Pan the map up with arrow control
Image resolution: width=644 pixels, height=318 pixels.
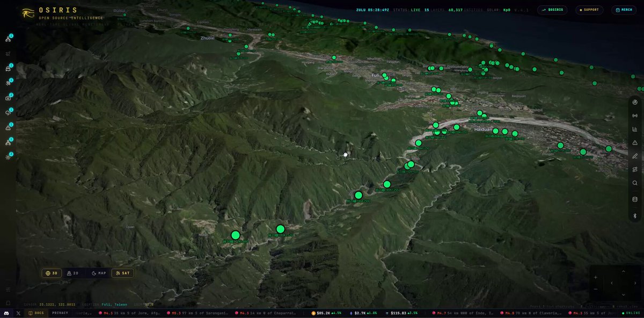[x=623, y=272]
